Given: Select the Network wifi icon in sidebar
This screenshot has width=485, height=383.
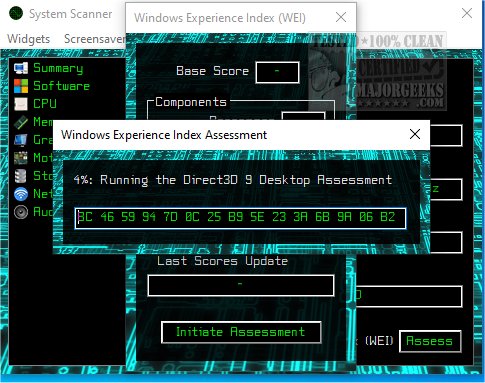Looking at the screenshot, I should [x=21, y=194].
